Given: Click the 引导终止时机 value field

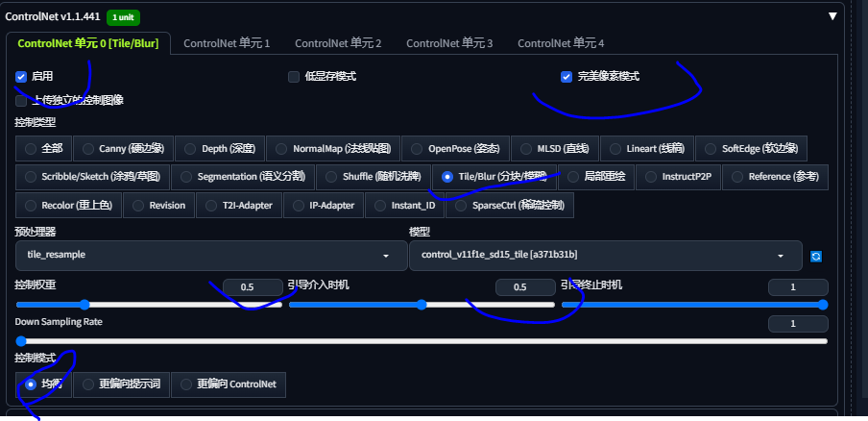Looking at the screenshot, I should point(797,287).
